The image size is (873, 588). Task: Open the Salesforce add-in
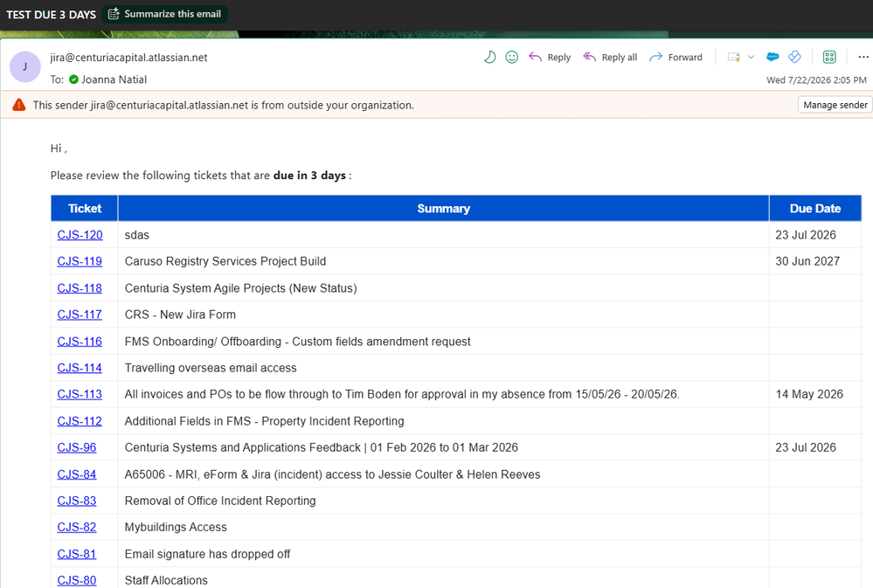pos(773,57)
